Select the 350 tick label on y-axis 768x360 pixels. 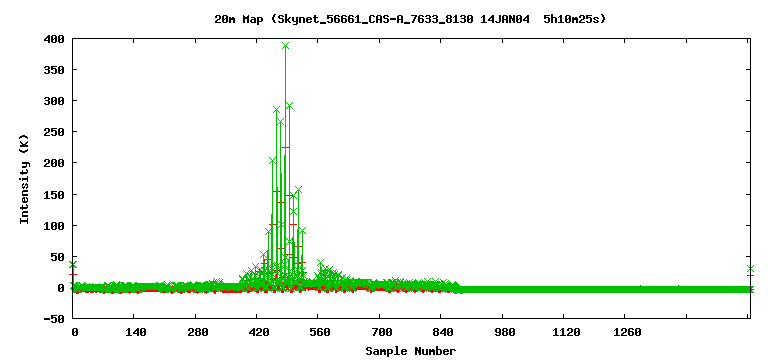(54, 70)
